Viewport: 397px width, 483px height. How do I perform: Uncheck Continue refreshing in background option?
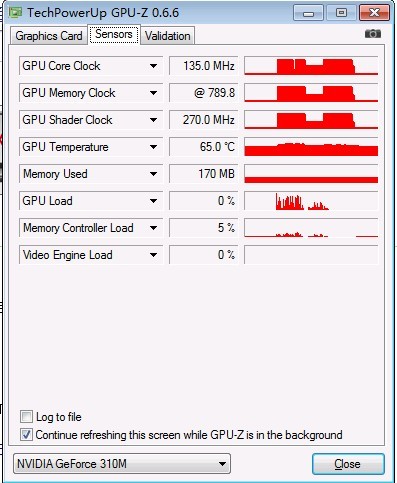point(26,435)
